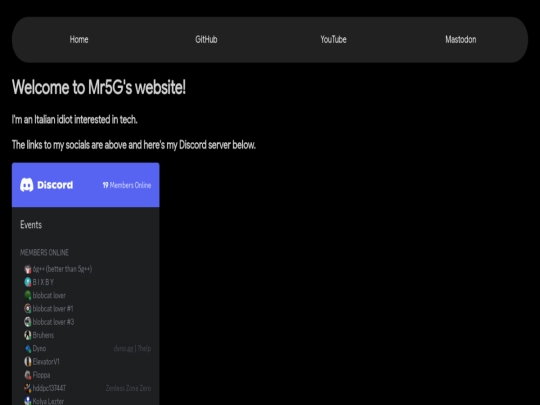The width and height of the screenshot is (540, 405).
Task: Click avatar beside 'blobcat lover' without number
Action: [x=28, y=295]
